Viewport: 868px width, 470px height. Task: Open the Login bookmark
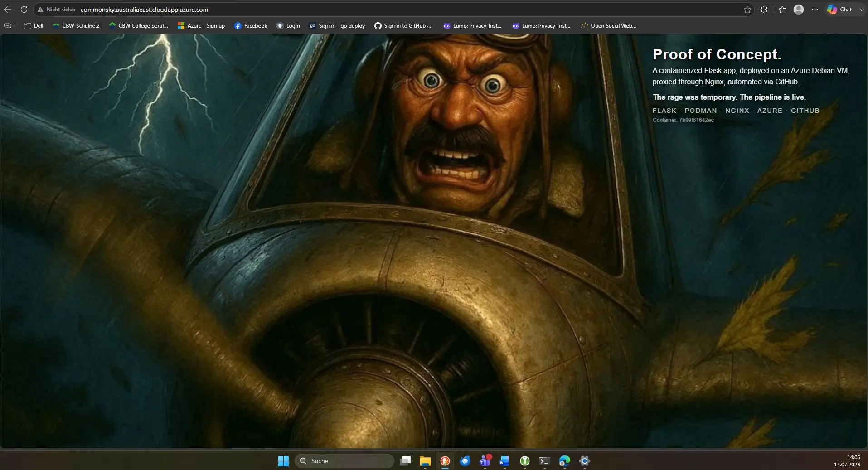point(288,26)
